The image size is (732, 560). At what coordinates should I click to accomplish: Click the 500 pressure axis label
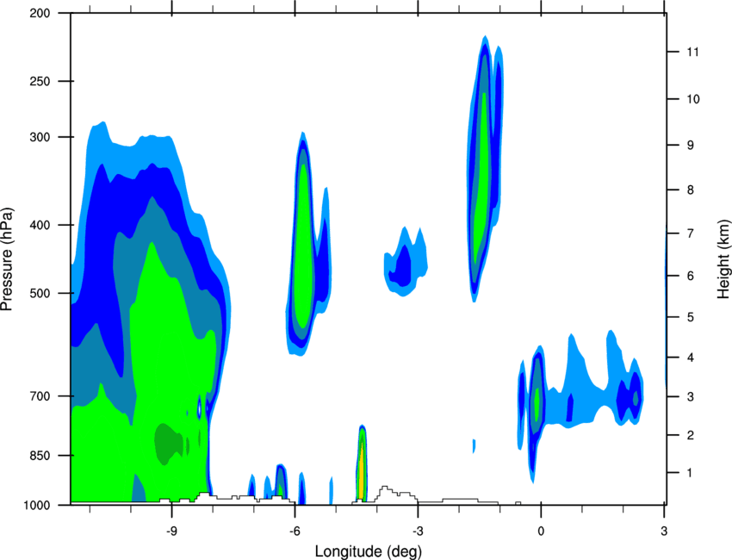pyautogui.click(x=40, y=293)
